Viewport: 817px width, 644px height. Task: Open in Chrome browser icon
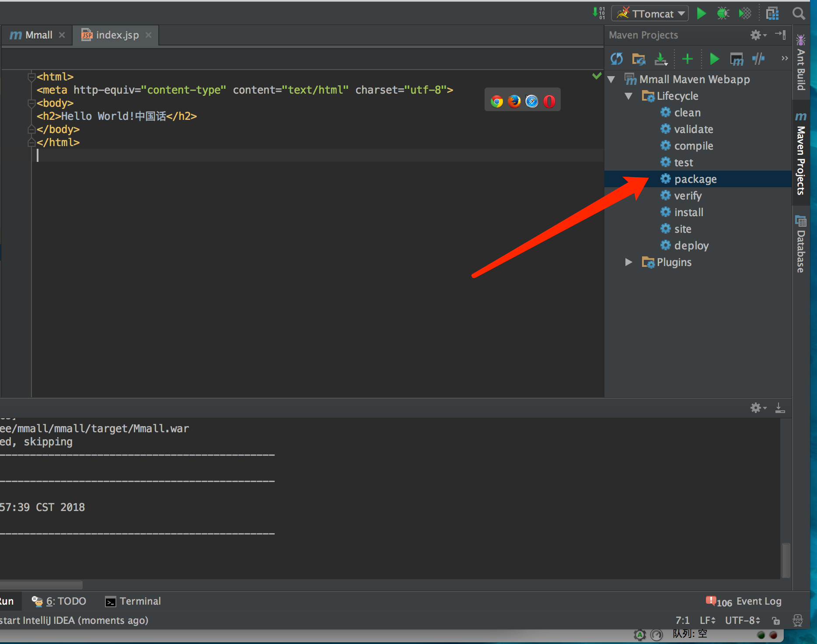point(497,101)
